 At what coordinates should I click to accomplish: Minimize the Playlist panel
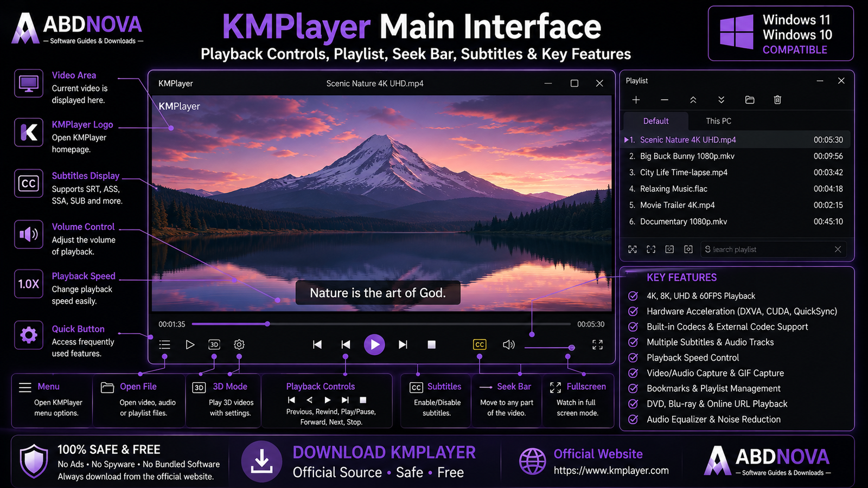pyautogui.click(x=820, y=81)
